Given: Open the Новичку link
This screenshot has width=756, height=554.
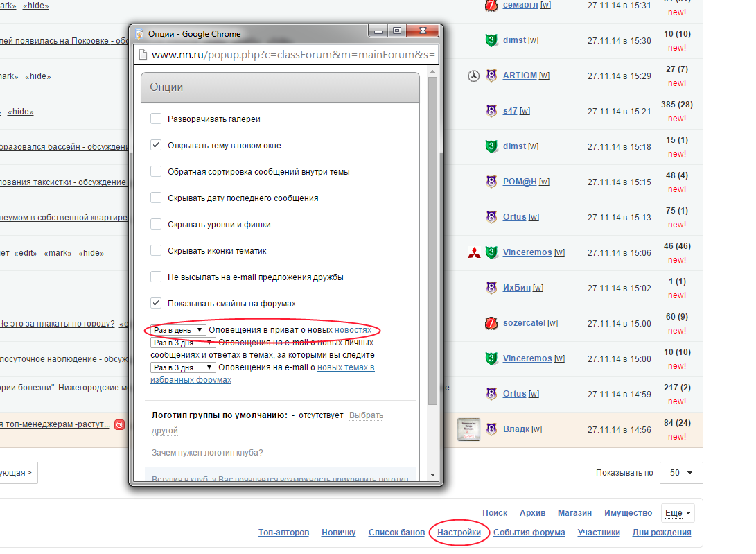Looking at the screenshot, I should pyautogui.click(x=338, y=533).
